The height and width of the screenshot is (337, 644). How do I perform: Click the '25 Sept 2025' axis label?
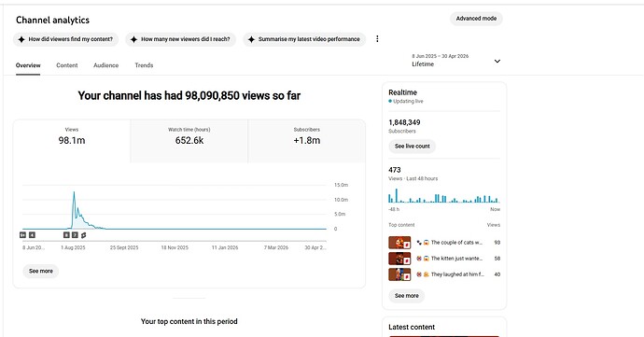124,247
